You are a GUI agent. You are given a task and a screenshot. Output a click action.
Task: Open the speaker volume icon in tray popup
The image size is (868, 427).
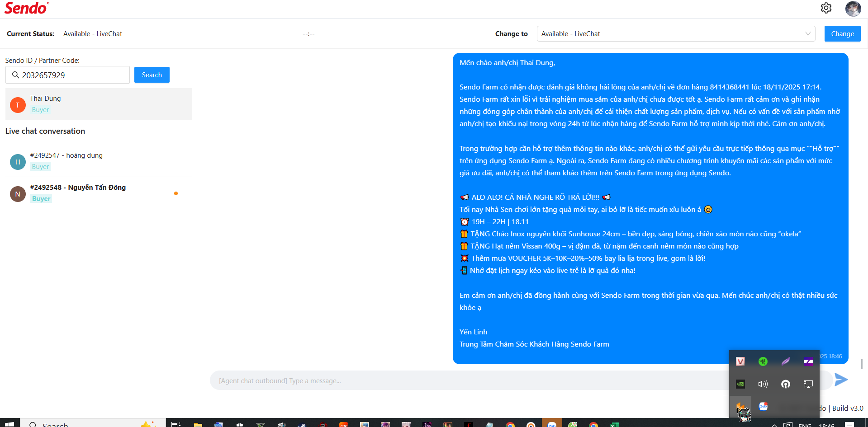(x=763, y=384)
